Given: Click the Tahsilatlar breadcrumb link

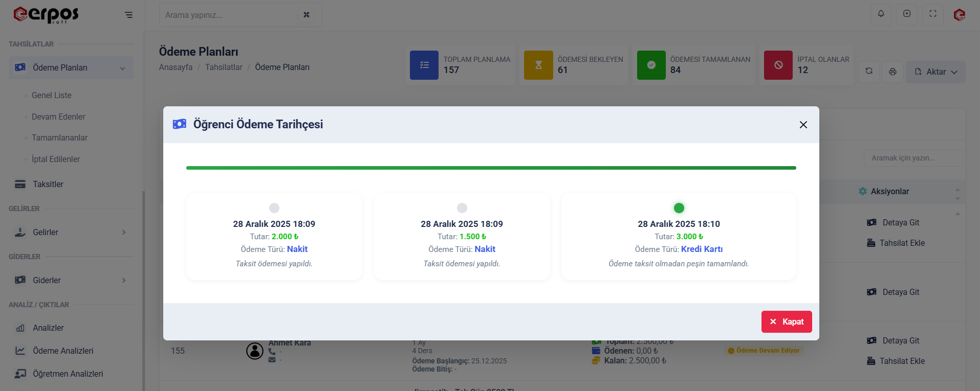Looking at the screenshot, I should pyautogui.click(x=224, y=67).
